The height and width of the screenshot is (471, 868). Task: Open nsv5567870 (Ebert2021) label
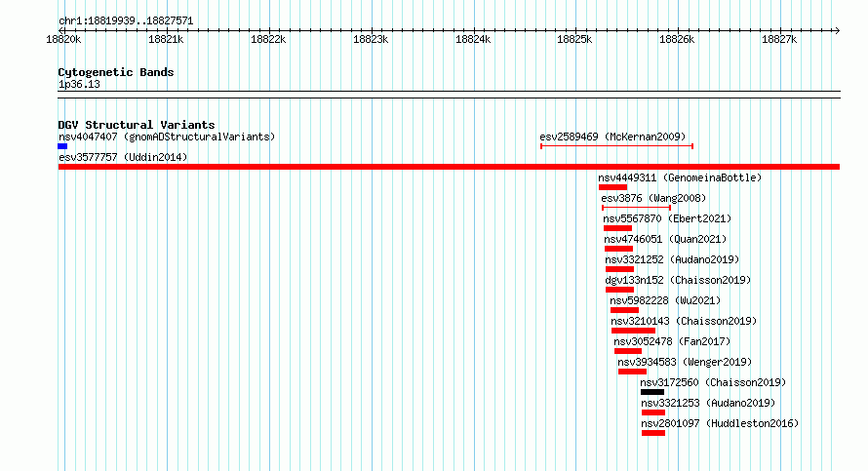[667, 218]
